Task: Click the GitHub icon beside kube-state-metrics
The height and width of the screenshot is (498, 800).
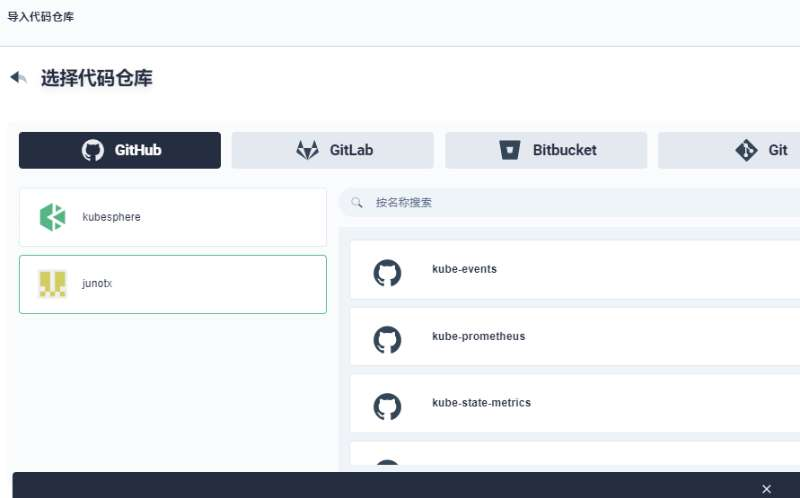Action: click(387, 406)
